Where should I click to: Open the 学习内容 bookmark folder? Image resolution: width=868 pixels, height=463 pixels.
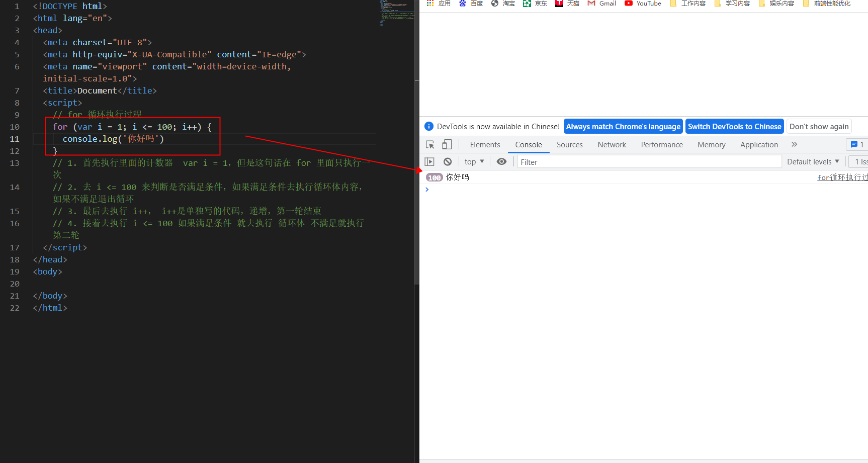point(732,3)
